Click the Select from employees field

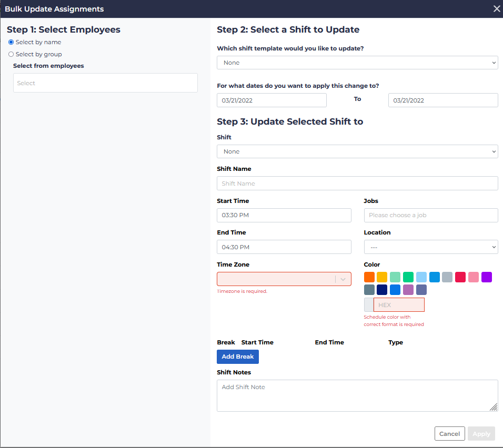(105, 83)
